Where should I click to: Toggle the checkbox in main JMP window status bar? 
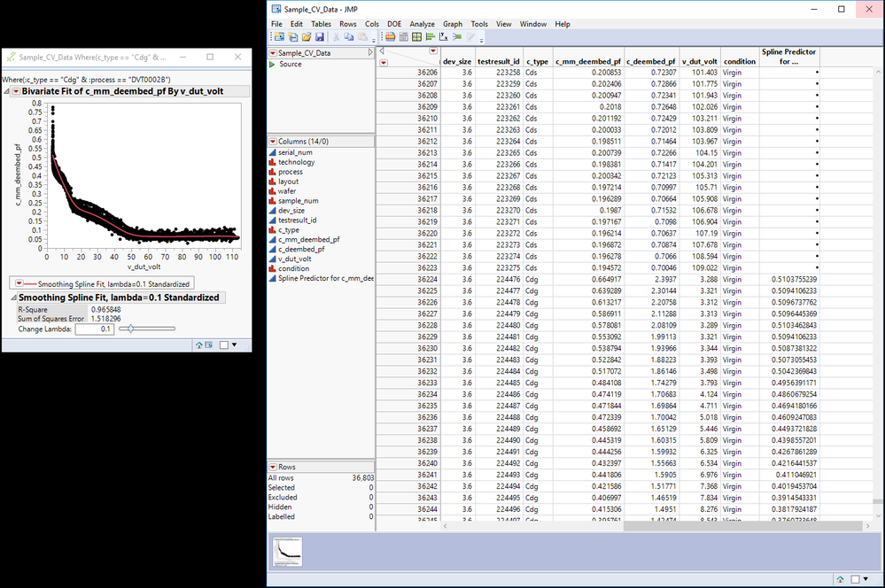(x=855, y=579)
